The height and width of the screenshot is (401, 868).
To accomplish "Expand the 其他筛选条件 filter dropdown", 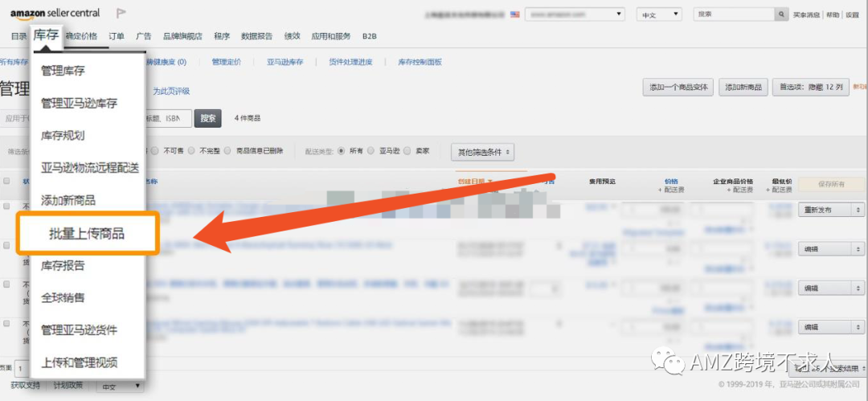I will pyautogui.click(x=483, y=152).
